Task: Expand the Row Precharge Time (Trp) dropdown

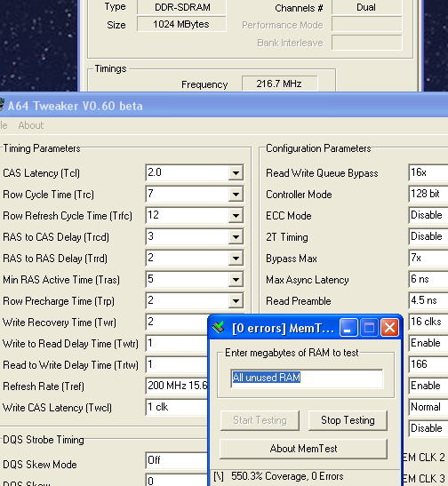Action: pos(236,301)
